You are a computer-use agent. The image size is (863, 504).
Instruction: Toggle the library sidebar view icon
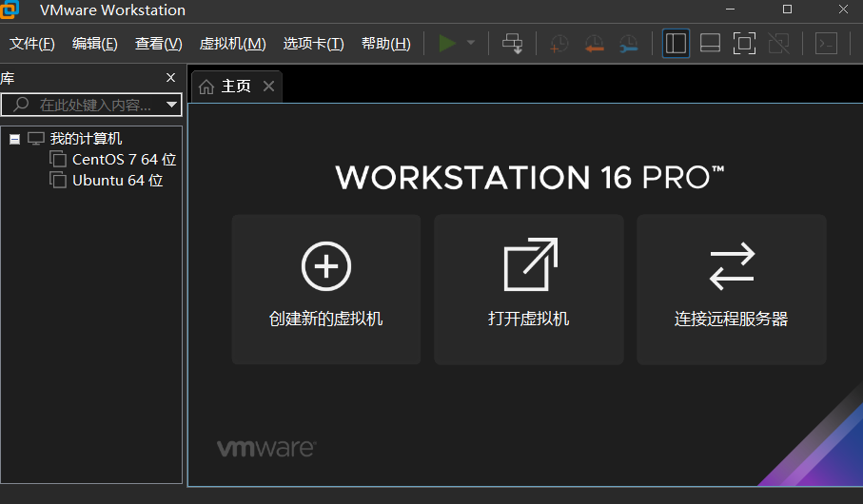click(x=676, y=44)
